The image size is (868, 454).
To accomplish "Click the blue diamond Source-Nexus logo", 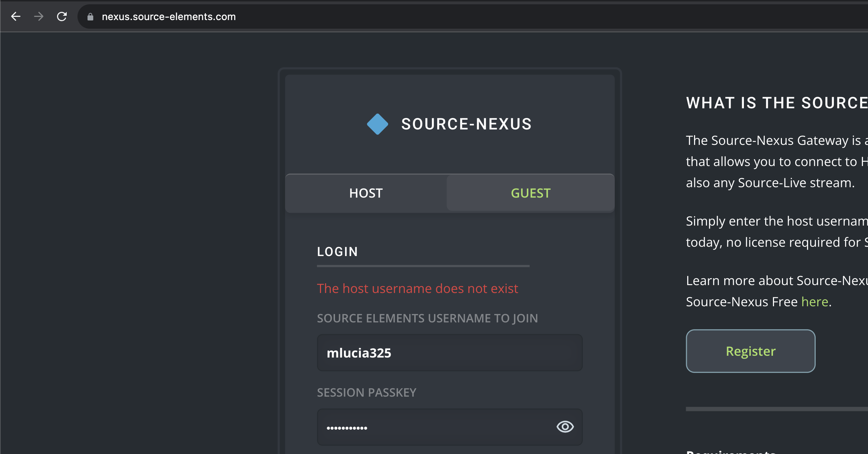I will (x=377, y=124).
